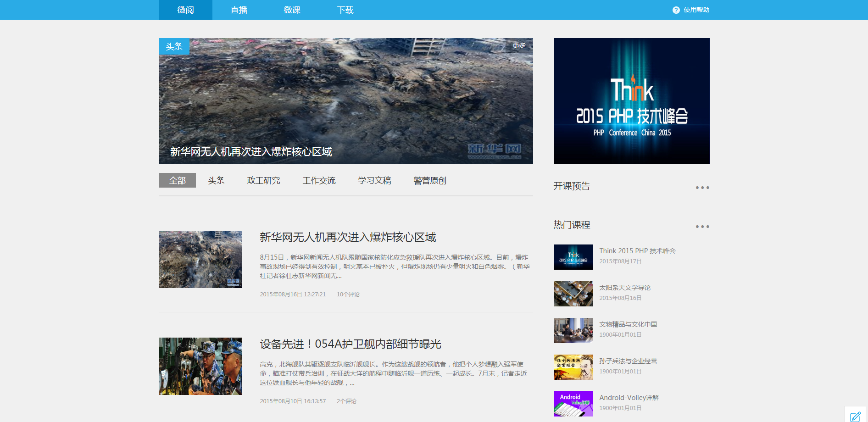Open 10个评论 comments link
Viewport: 868px width, 422px height.
[x=348, y=294]
